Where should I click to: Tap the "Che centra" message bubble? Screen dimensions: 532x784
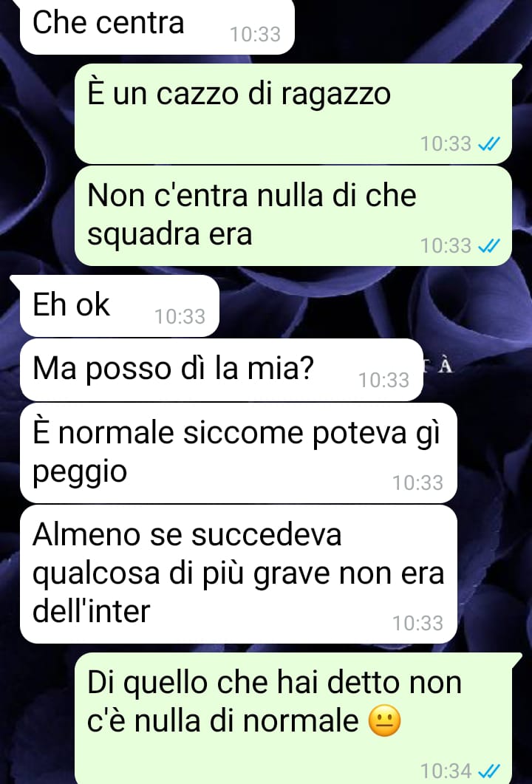157,27
